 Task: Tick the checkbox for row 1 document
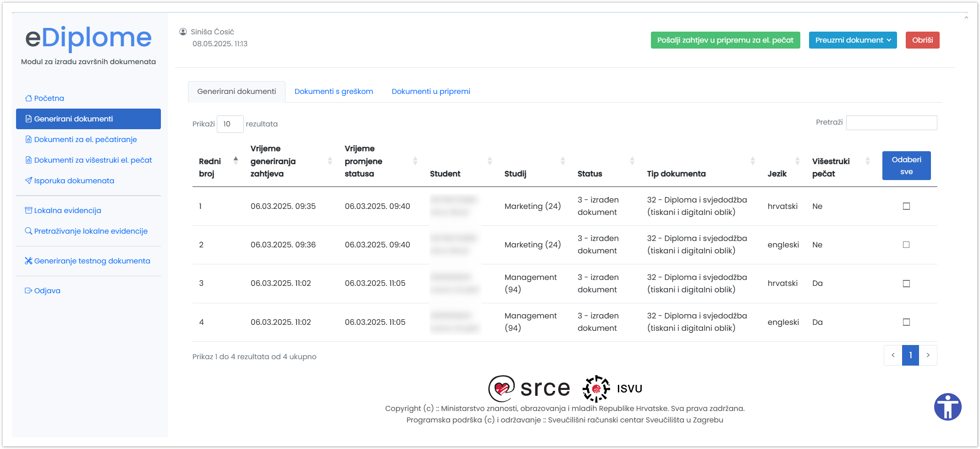906,206
